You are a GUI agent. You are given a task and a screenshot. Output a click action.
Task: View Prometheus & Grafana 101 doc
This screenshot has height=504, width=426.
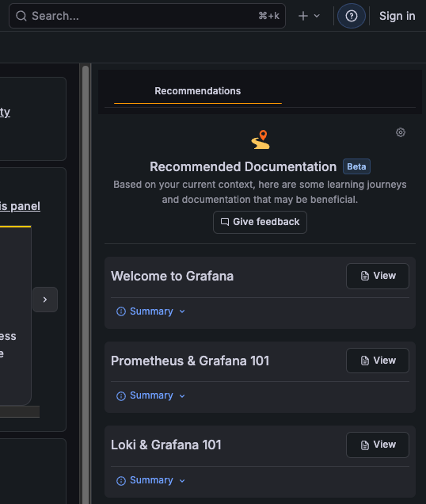(378, 361)
